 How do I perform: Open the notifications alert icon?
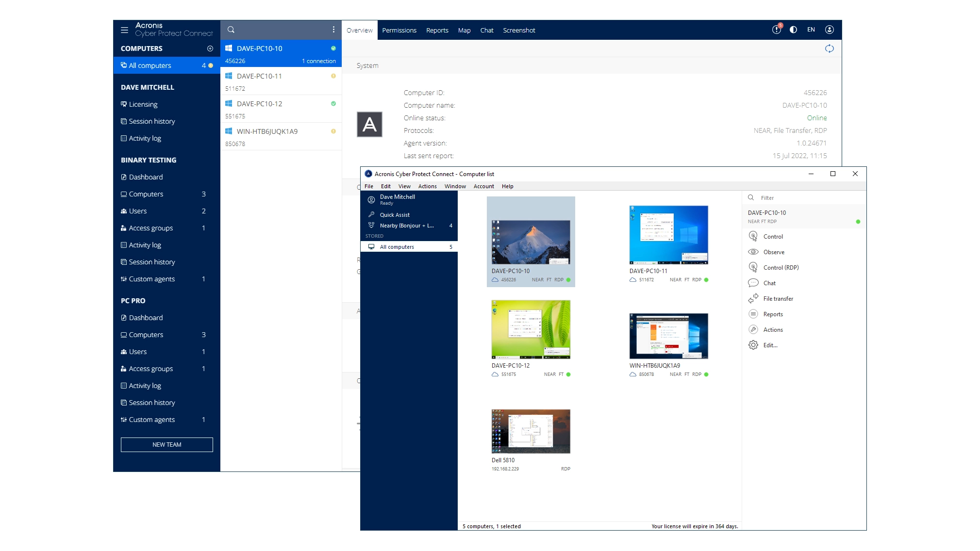[x=776, y=30]
